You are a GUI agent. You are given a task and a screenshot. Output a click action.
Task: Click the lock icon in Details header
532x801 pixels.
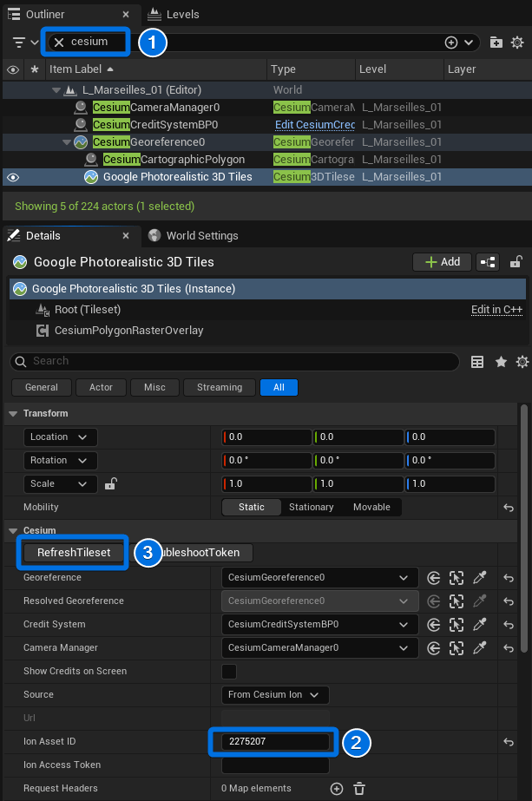[516, 262]
